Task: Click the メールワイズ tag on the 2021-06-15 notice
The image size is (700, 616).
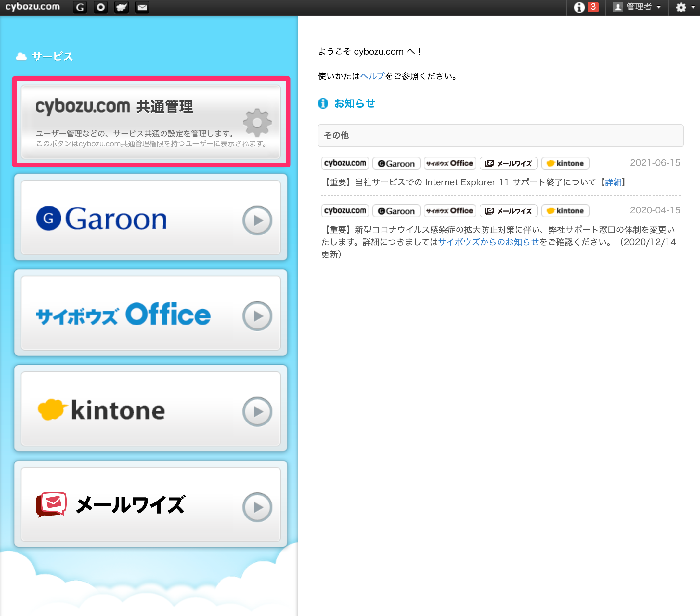Action: (508, 163)
